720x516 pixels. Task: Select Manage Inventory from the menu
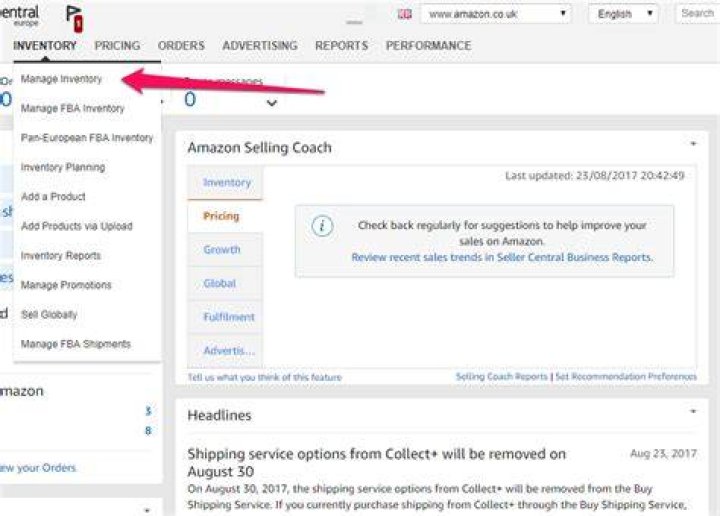pyautogui.click(x=62, y=79)
